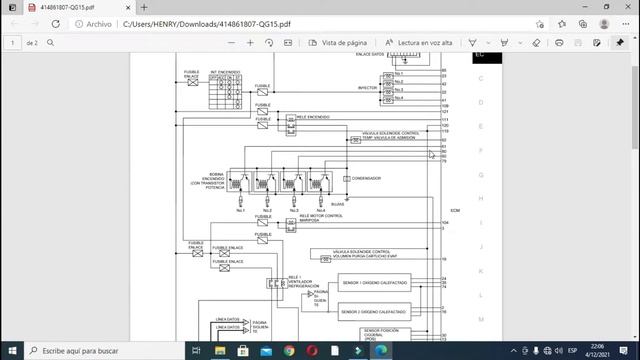Open Opera browser from taskbar
This screenshot has width=640, height=360.
312,351
